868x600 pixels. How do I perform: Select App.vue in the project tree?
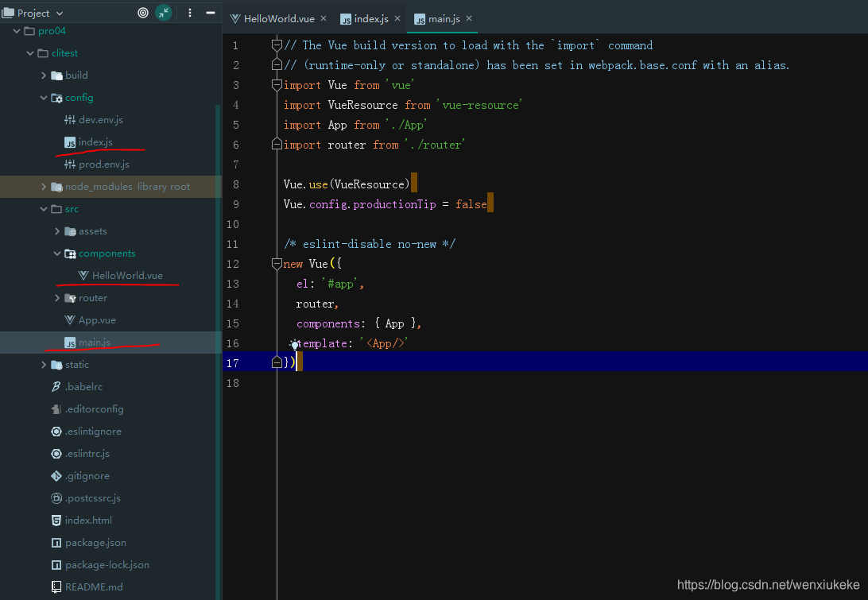coord(97,320)
